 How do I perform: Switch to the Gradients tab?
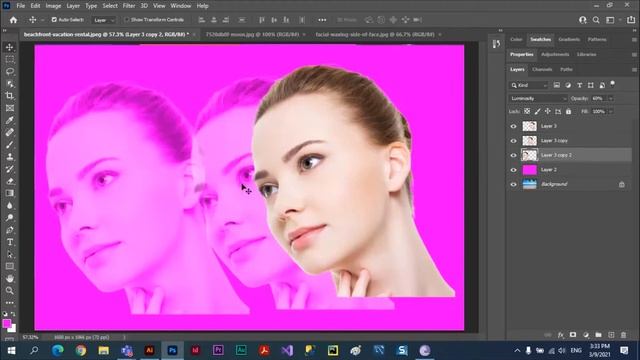(569, 40)
